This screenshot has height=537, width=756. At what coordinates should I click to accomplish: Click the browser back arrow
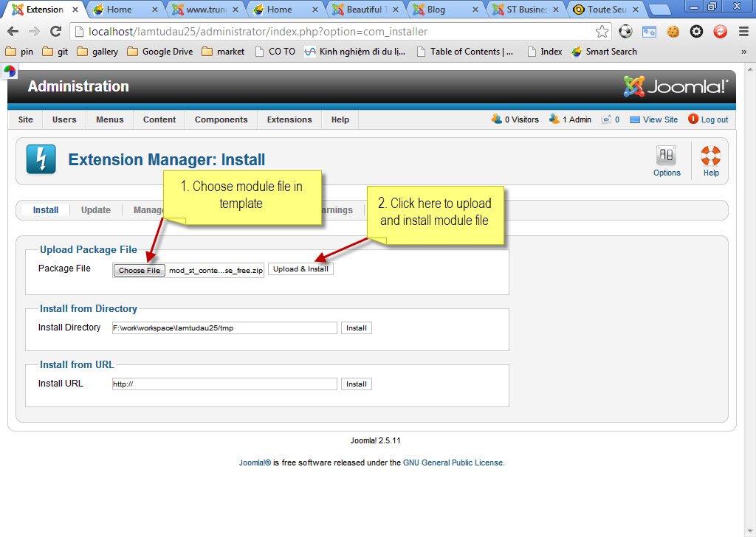13,32
